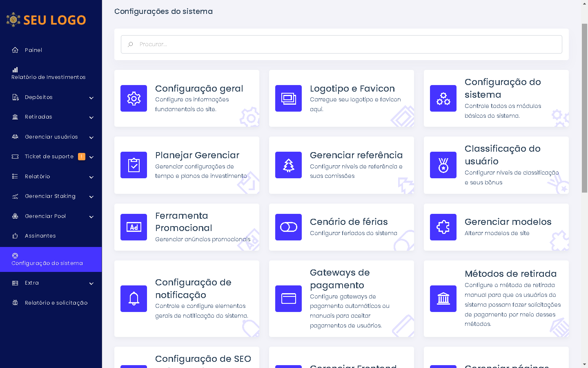Click the medal icon for Classificação do usuário
Screen dimensions: 588x368
click(443, 165)
